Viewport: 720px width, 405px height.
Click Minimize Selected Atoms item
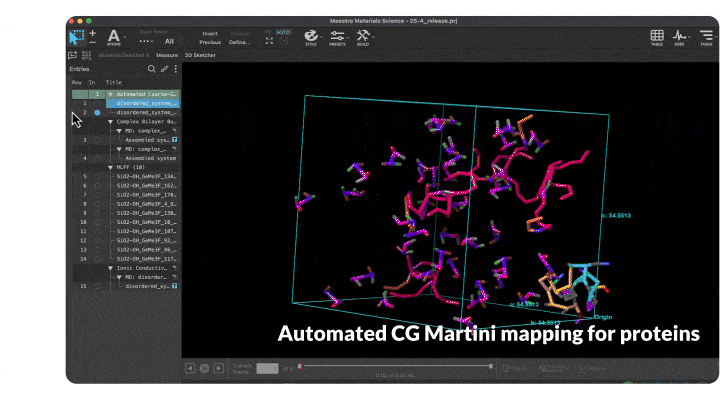click(x=124, y=55)
